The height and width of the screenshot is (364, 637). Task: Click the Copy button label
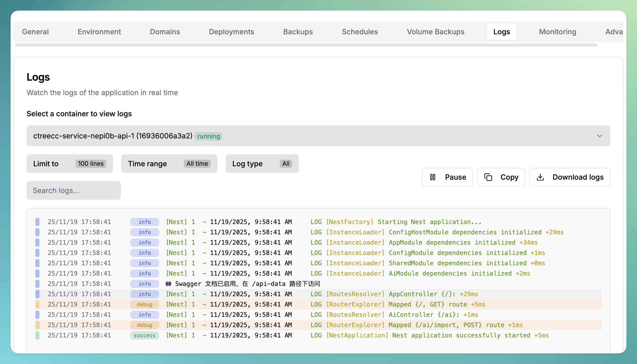[x=509, y=177]
